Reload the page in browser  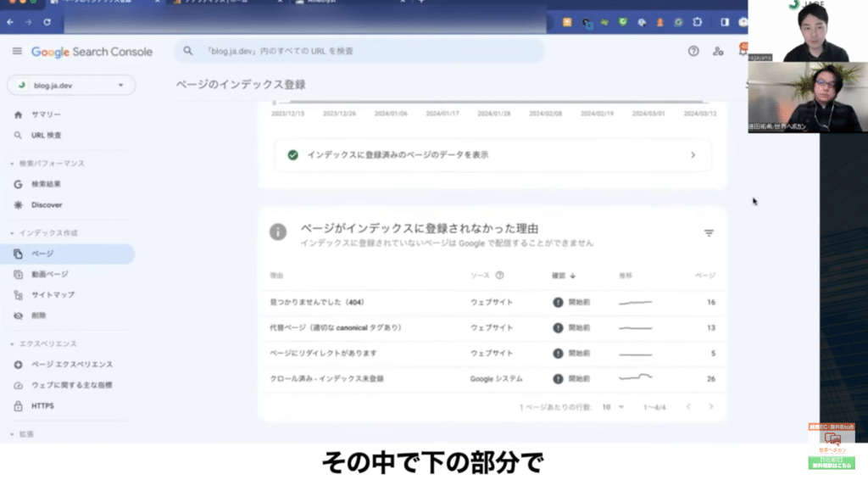(x=47, y=22)
